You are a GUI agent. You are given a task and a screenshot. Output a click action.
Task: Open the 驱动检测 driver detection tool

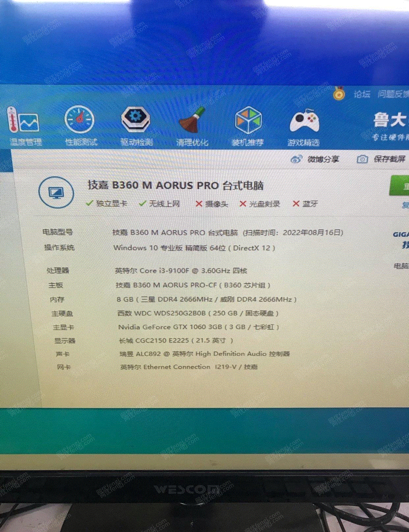coord(136,126)
